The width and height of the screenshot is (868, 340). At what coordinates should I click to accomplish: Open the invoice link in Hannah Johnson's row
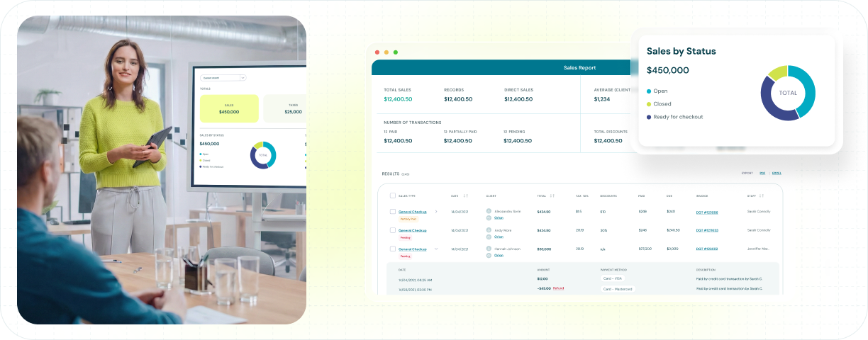[706, 249]
